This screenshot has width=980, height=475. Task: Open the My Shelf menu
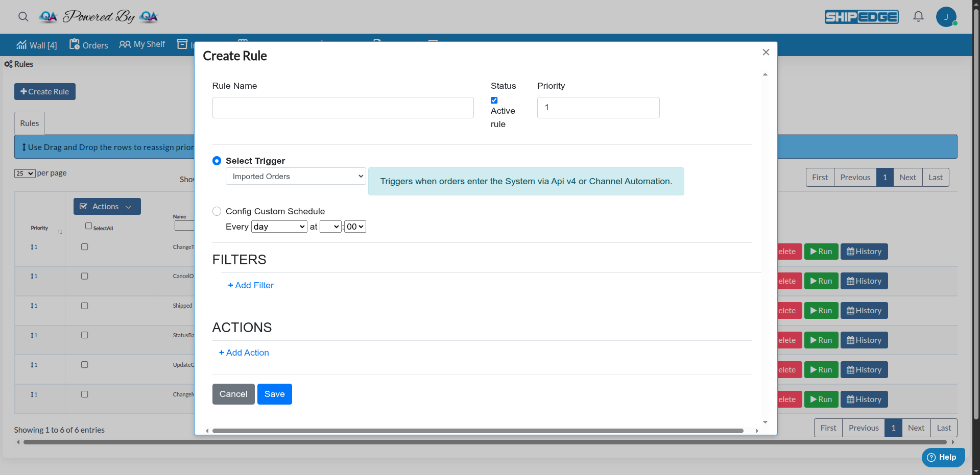[x=142, y=44]
